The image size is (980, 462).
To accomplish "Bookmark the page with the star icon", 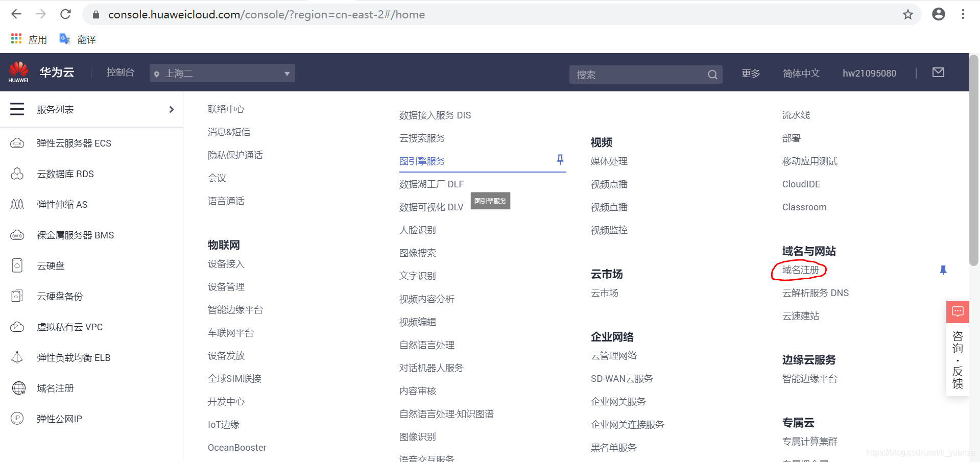I will point(907,14).
